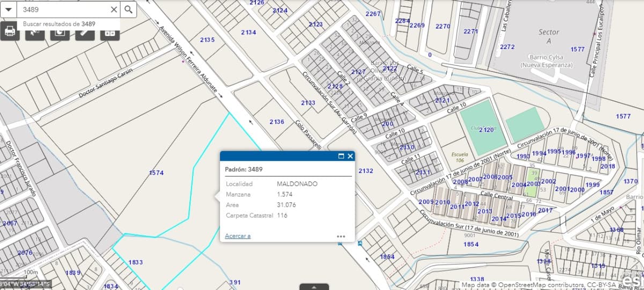Select the MALDONADO locality value
Viewport: 644px width, 290px height.
pos(297,184)
